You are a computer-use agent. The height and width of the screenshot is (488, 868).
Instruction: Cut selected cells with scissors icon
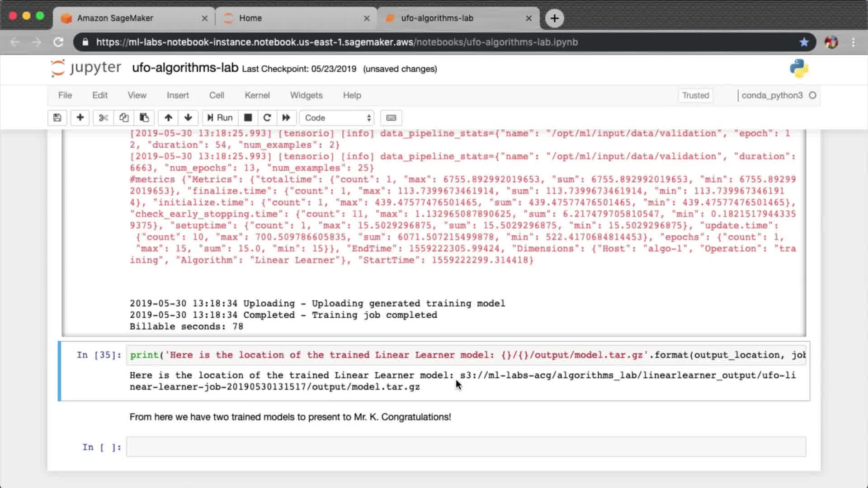[x=104, y=118]
